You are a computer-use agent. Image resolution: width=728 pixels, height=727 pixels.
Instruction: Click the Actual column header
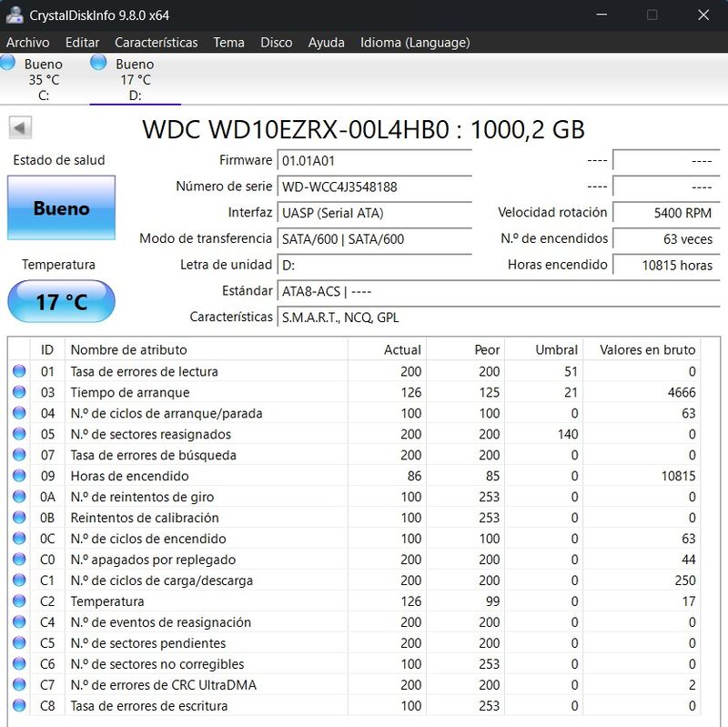[388, 349]
